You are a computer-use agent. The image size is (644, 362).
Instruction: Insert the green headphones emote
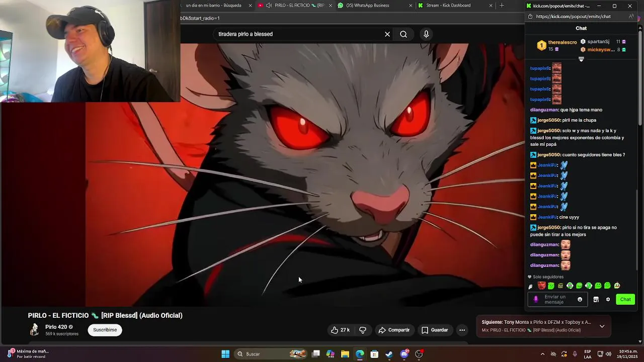pyautogui.click(x=570, y=286)
